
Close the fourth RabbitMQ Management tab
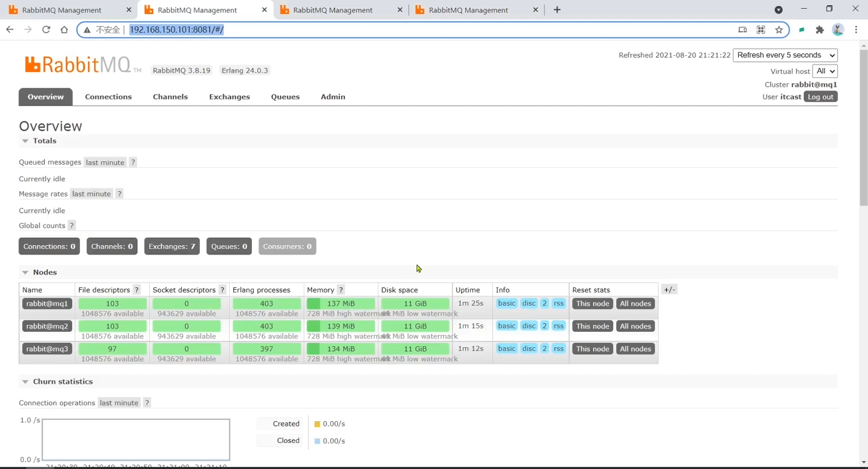pyautogui.click(x=536, y=10)
